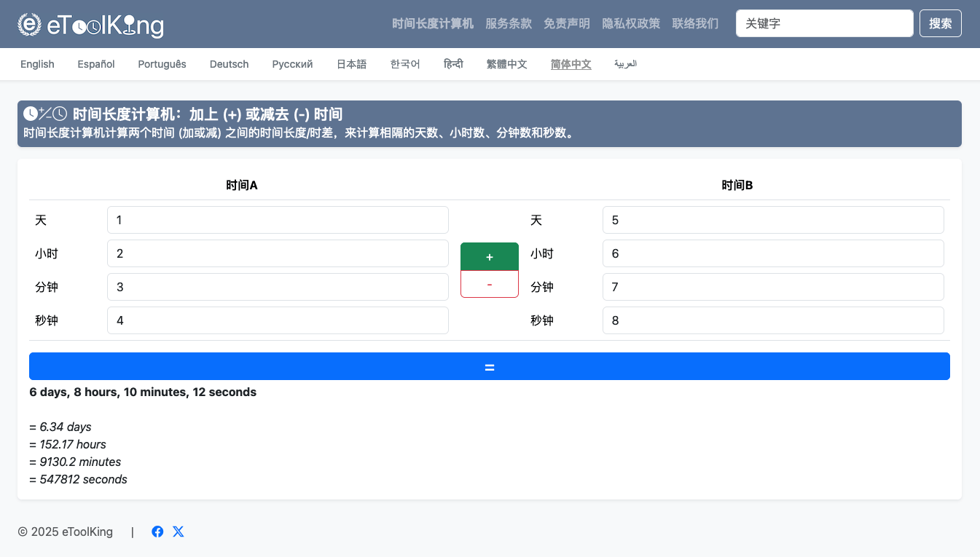Switch language to Deutsch

[x=229, y=64]
